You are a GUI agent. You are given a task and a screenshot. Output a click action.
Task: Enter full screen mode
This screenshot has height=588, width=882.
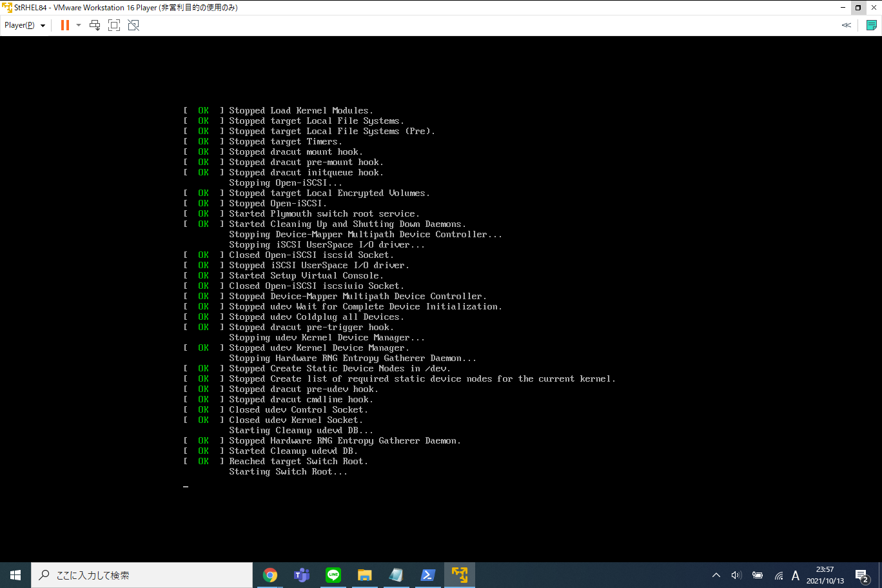pos(114,25)
